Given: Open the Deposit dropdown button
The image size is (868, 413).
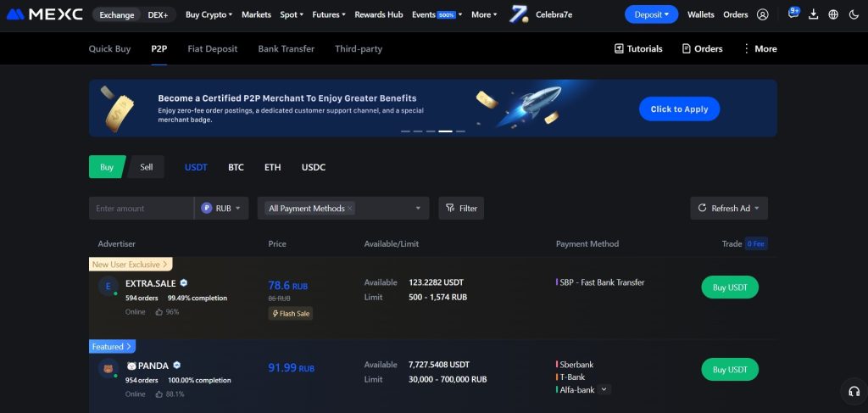Looking at the screenshot, I should click(651, 14).
